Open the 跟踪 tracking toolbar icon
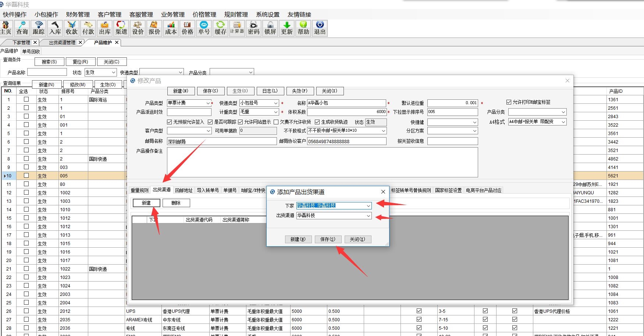The height and width of the screenshot is (336, 644). 39,28
